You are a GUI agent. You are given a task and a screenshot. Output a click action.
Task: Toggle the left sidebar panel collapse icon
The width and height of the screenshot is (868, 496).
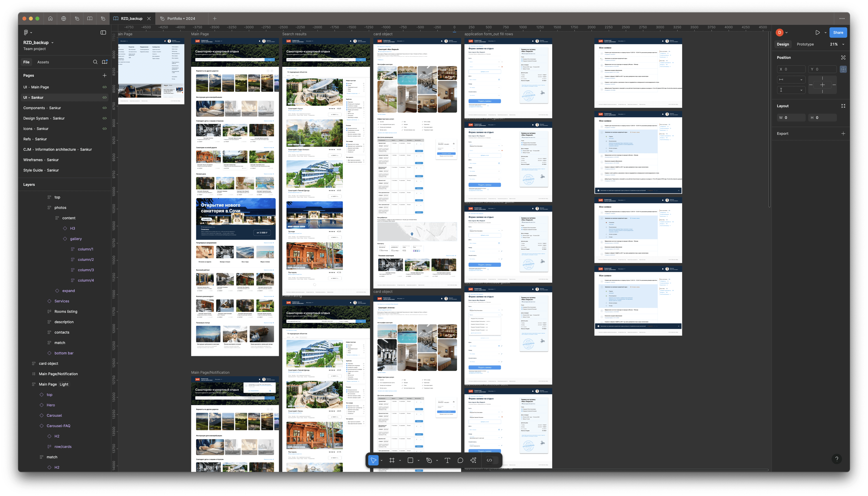click(x=103, y=32)
